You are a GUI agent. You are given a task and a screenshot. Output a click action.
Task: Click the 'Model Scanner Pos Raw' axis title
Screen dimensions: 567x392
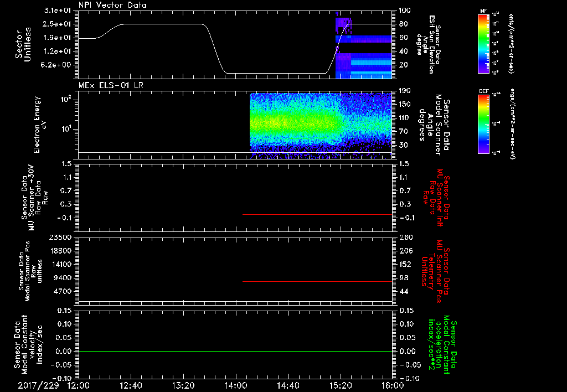pyautogui.click(x=30, y=271)
